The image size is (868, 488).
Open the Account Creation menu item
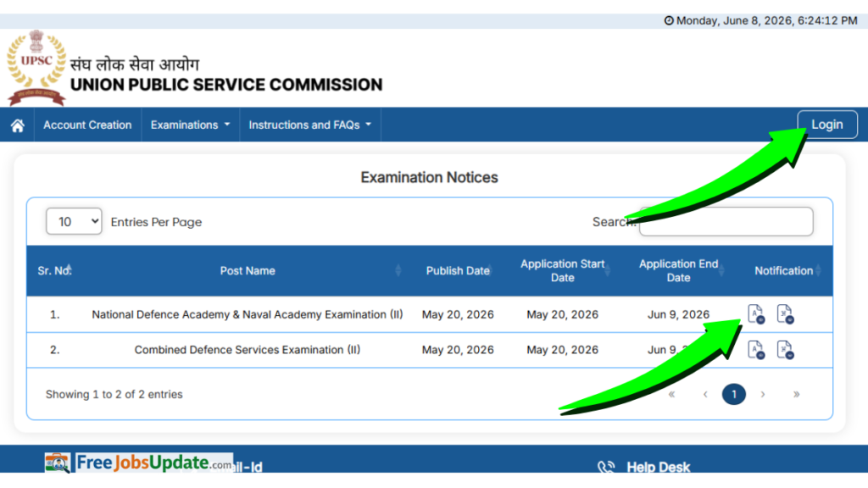tap(87, 125)
